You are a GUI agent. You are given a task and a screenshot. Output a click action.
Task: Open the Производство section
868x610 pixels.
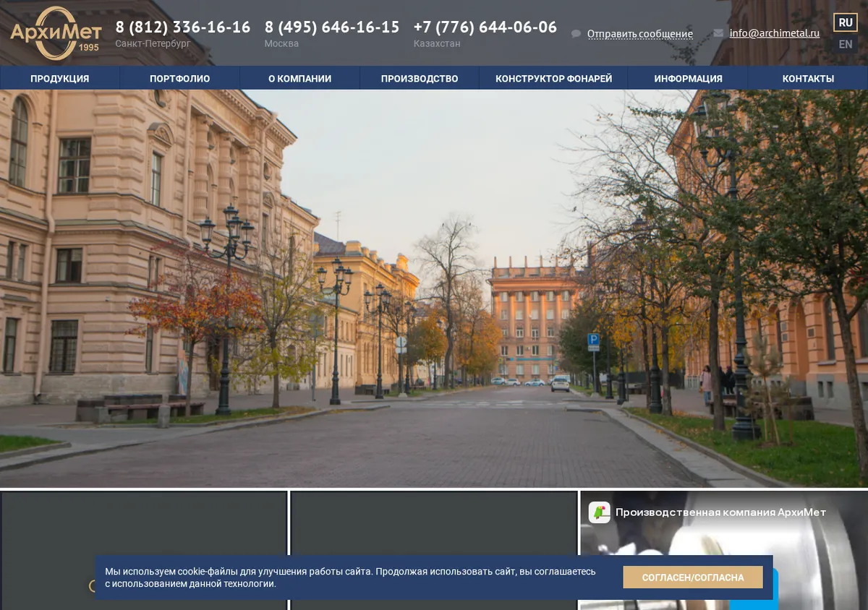[420, 78]
